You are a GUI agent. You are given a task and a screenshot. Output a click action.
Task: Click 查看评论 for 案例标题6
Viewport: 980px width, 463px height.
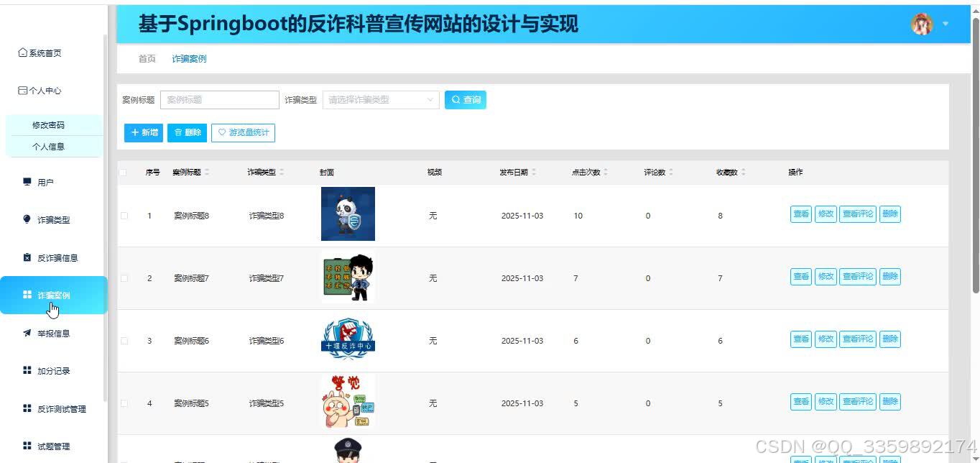[x=858, y=339]
